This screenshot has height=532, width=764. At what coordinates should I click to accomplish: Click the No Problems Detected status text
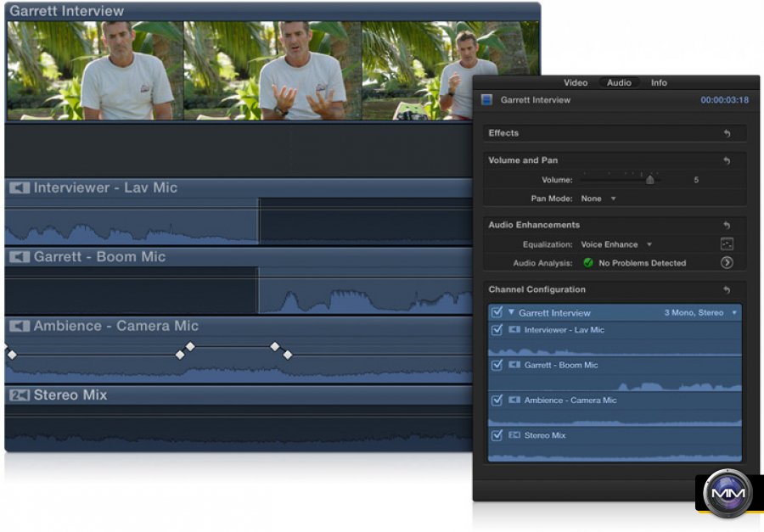coord(643,263)
